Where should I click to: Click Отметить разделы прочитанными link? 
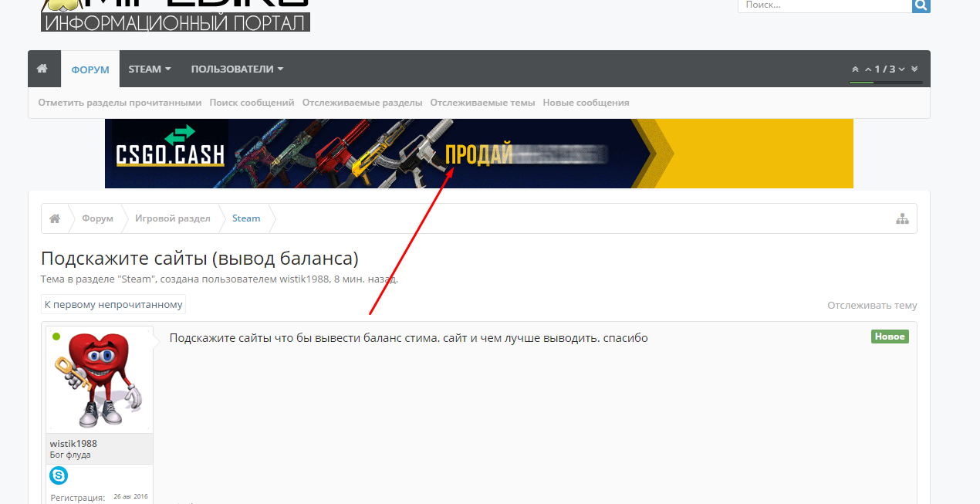[x=120, y=103]
